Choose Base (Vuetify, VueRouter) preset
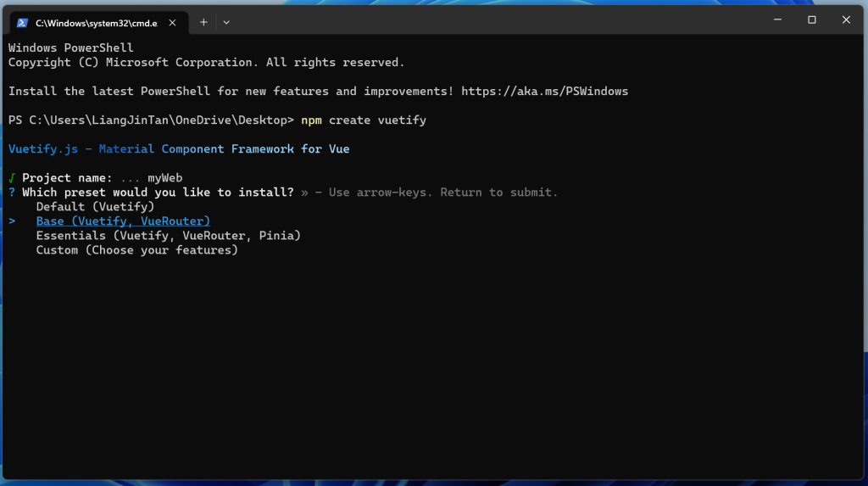 (x=123, y=221)
